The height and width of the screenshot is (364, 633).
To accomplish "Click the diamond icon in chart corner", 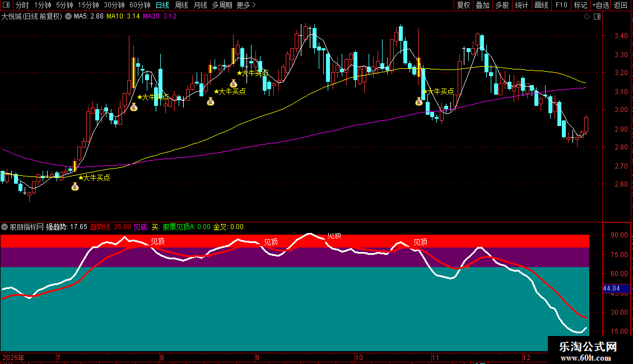I will pyautogui.click(x=587, y=17).
